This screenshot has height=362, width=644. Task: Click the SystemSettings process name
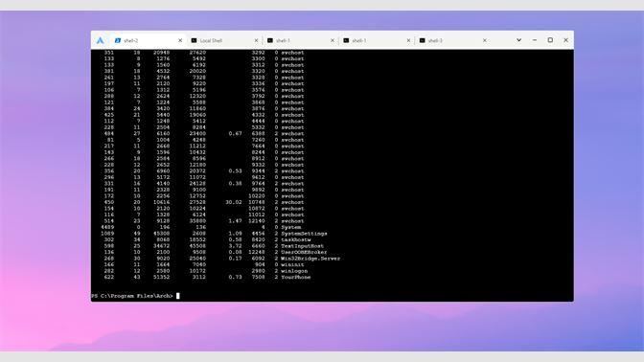(305, 234)
